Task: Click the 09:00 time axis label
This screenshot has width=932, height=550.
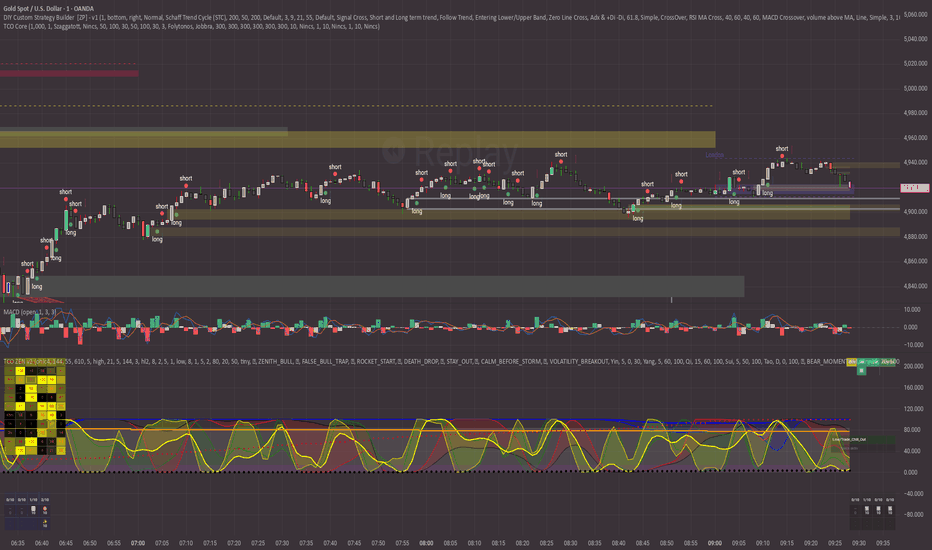Action: pos(714,543)
